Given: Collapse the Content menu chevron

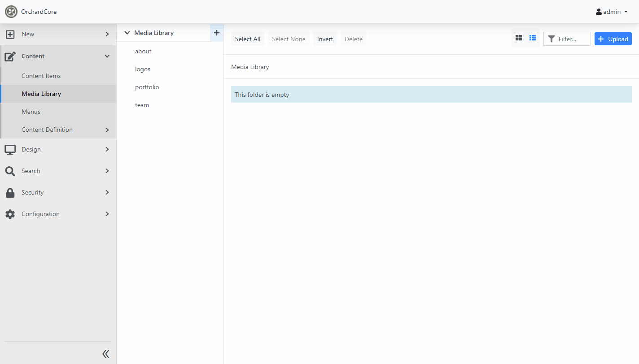Looking at the screenshot, I should [x=107, y=56].
